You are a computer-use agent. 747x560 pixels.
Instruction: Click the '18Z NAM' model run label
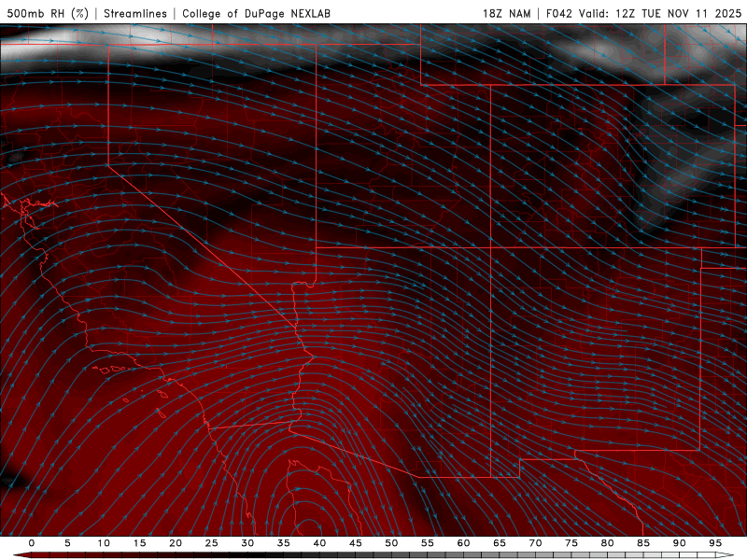(x=506, y=13)
